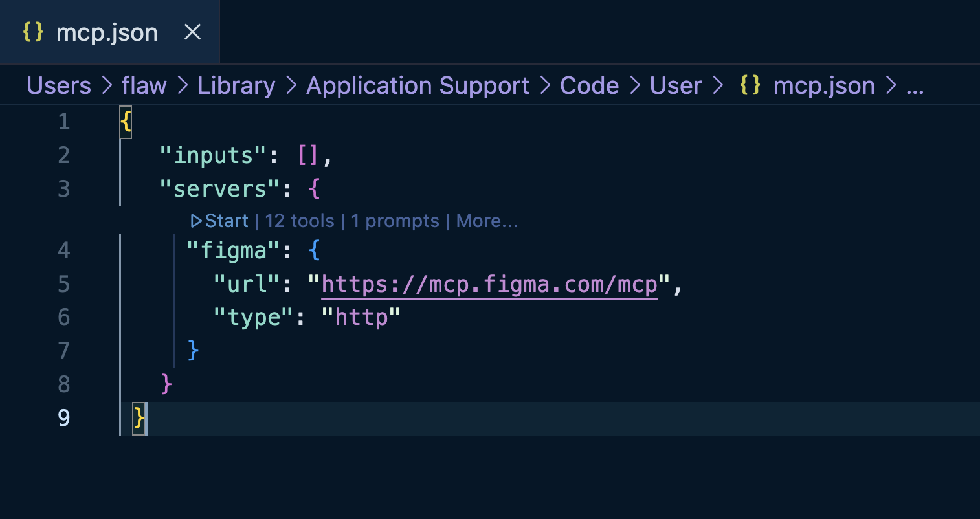Open the Application Support breadcrumb
This screenshot has height=519, width=980.
click(x=417, y=85)
